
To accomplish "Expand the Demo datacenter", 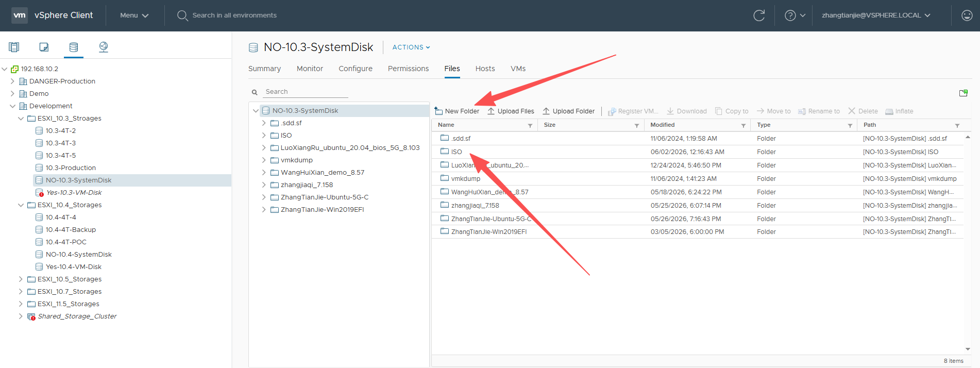I will pos(12,94).
